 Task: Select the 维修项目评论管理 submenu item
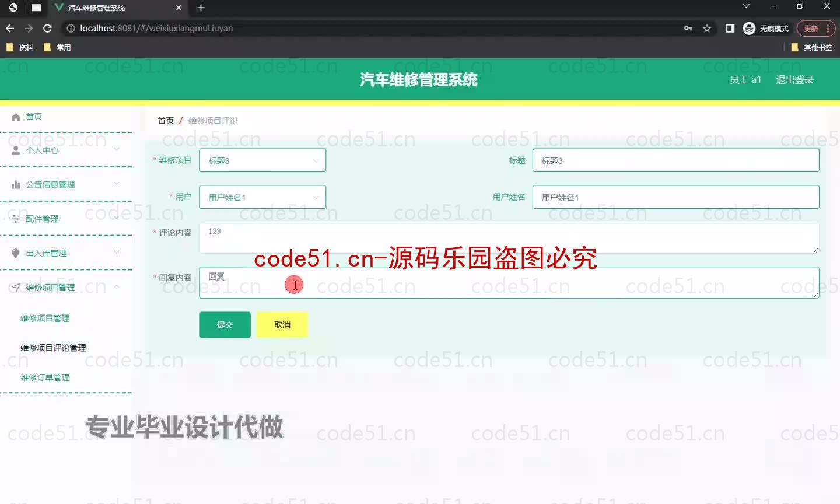(53, 348)
